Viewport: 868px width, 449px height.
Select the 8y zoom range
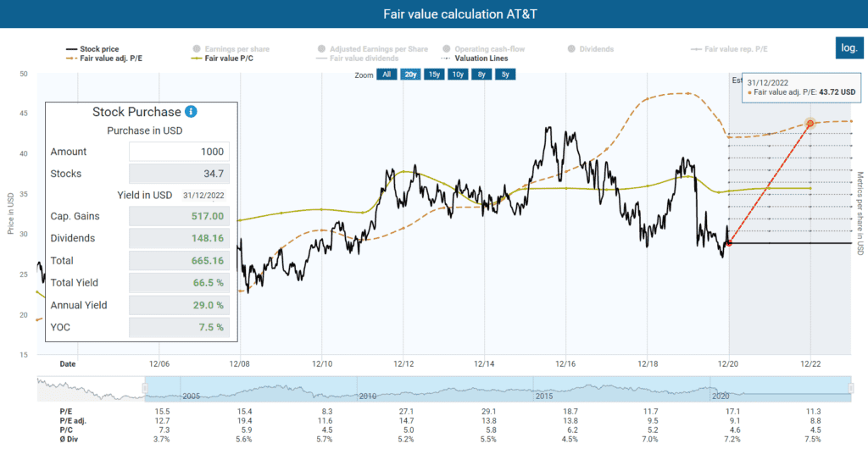(x=481, y=75)
